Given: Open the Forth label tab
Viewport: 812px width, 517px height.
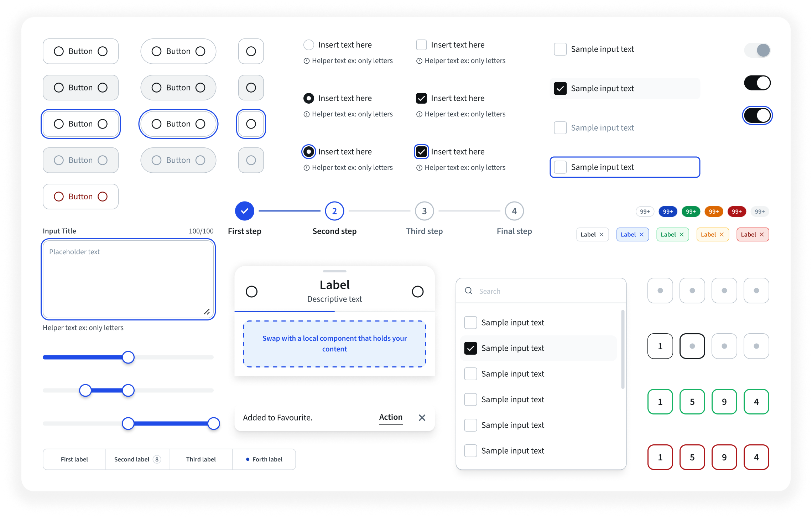Looking at the screenshot, I should click(x=264, y=459).
